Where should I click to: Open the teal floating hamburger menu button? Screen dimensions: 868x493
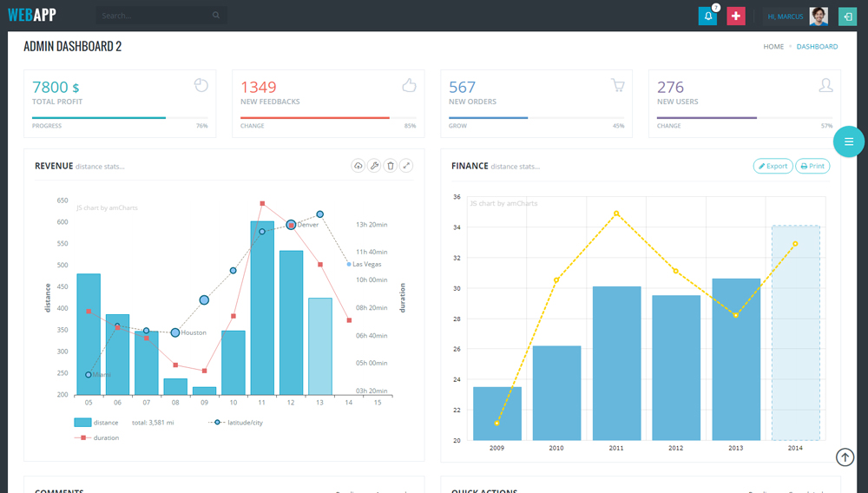[x=849, y=142]
